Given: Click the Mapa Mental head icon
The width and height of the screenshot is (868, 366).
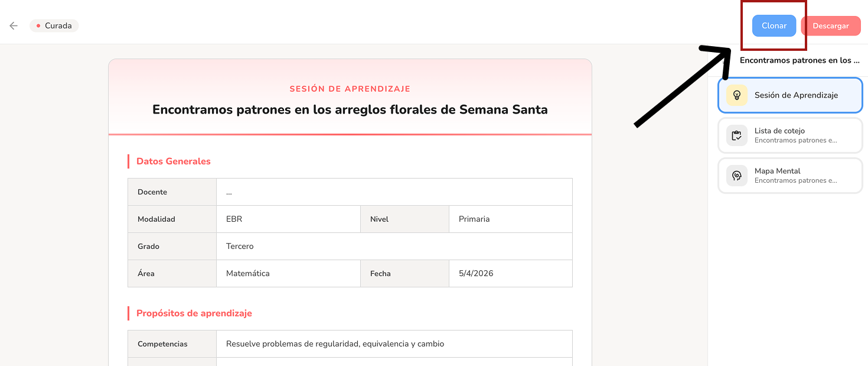Looking at the screenshot, I should (737, 176).
